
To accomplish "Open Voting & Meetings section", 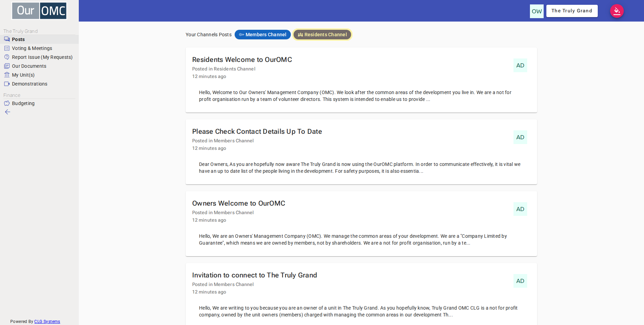I will click(39, 48).
